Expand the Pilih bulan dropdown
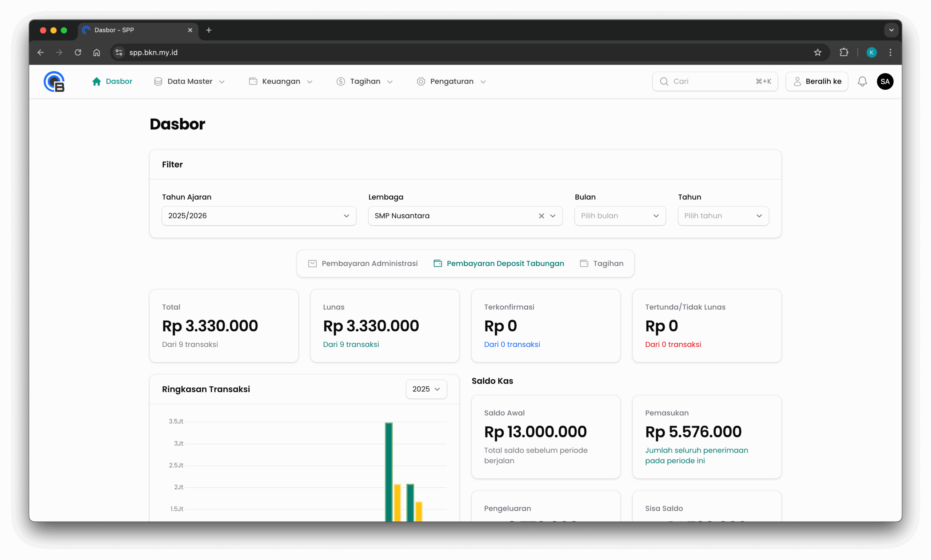 coord(620,216)
